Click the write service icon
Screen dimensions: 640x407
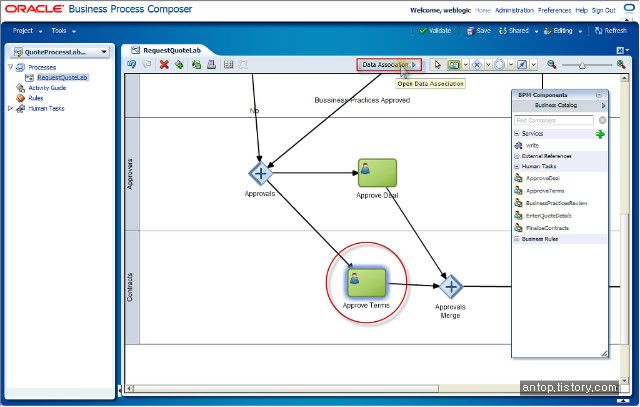pyautogui.click(x=518, y=145)
